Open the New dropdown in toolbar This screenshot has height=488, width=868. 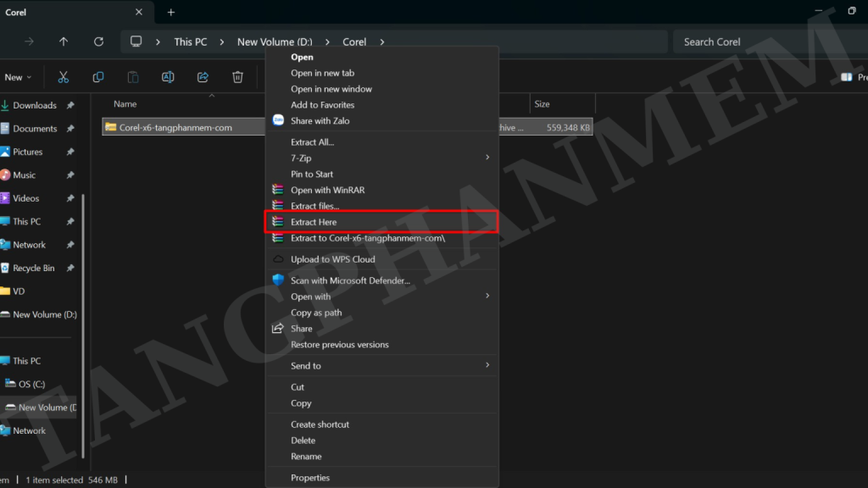click(x=18, y=77)
